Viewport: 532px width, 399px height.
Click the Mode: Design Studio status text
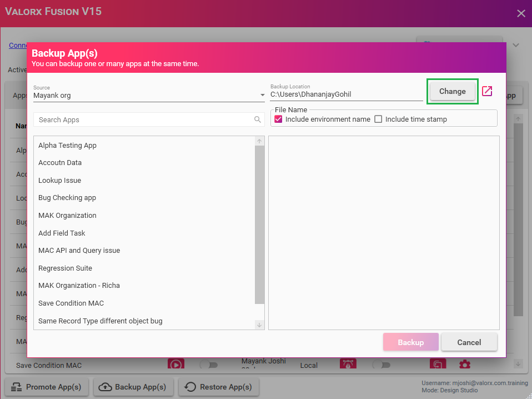click(450, 390)
